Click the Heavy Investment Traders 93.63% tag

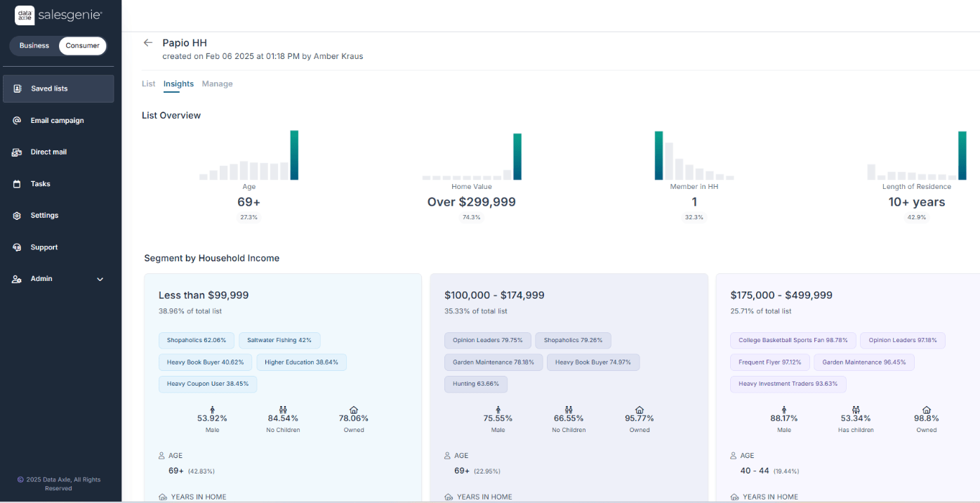pos(788,384)
